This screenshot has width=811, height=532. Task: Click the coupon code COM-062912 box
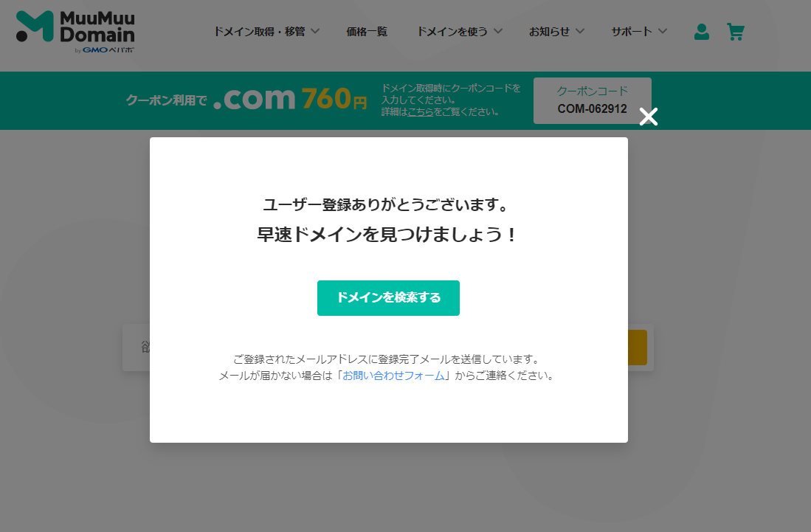(x=592, y=101)
